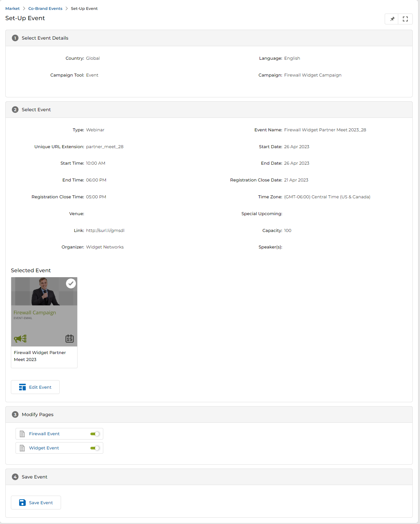Click the 10:00 AM start time value
420x524 pixels.
coord(96,163)
